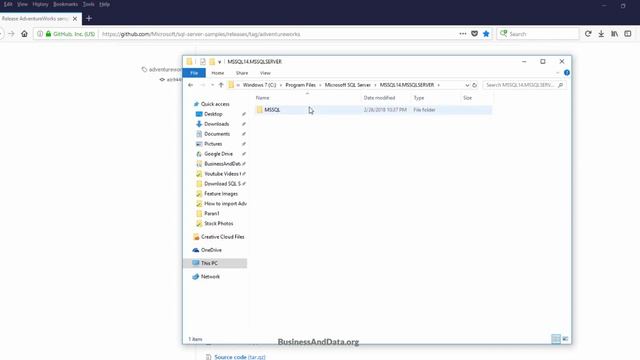
Task: Open Firefox downloads arrow
Action: click(x=601, y=34)
